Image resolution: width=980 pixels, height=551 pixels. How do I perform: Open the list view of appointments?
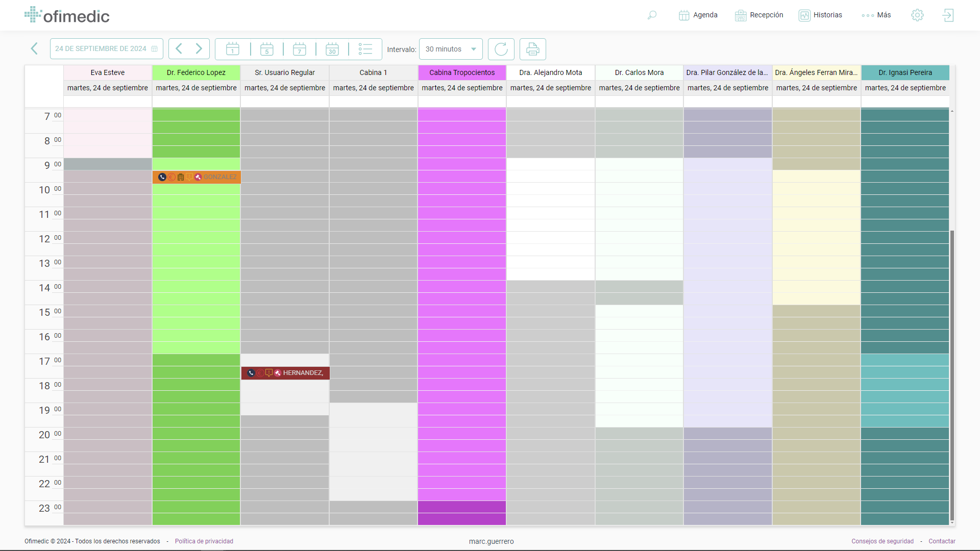tap(365, 49)
